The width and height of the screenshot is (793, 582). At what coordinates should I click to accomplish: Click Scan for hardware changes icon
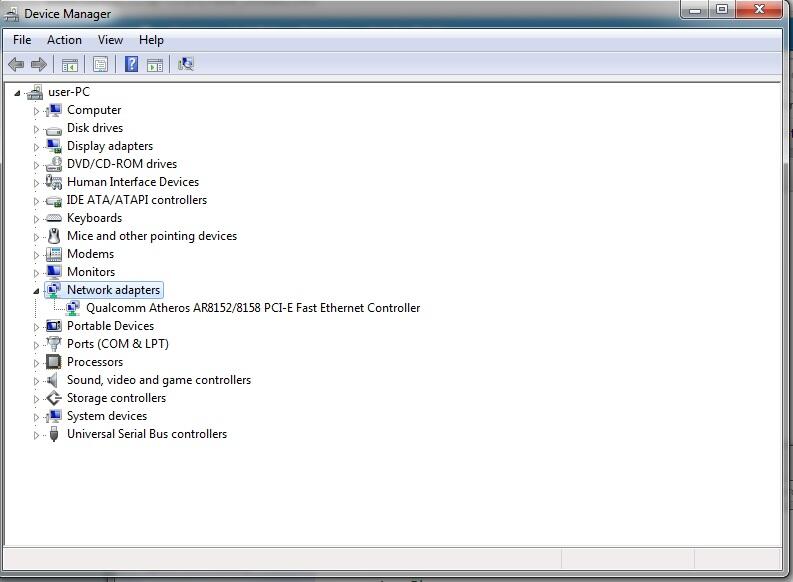(x=186, y=64)
